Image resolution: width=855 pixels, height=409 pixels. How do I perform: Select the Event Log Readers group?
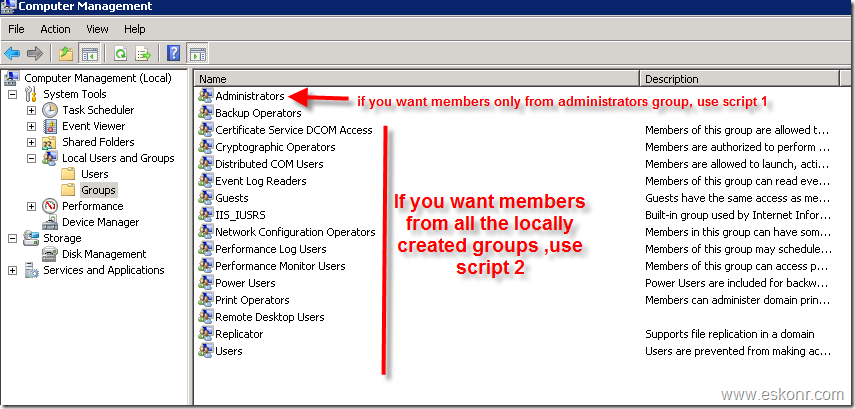261,181
